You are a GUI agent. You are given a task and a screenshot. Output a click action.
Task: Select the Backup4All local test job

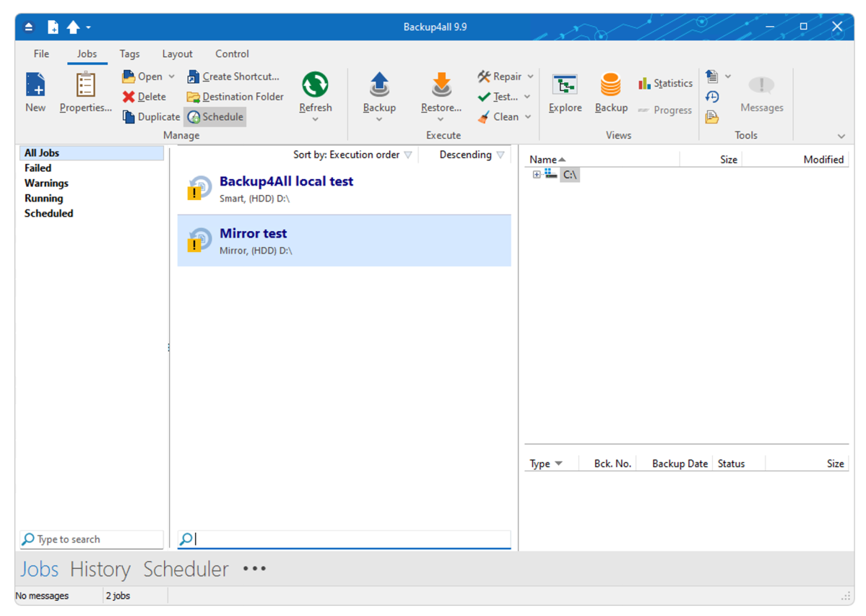pyautogui.click(x=344, y=188)
